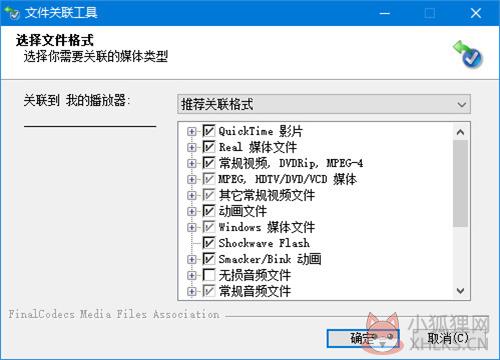Toggle the 常规音频文件 checkbox
The image size is (500, 360).
(x=209, y=291)
